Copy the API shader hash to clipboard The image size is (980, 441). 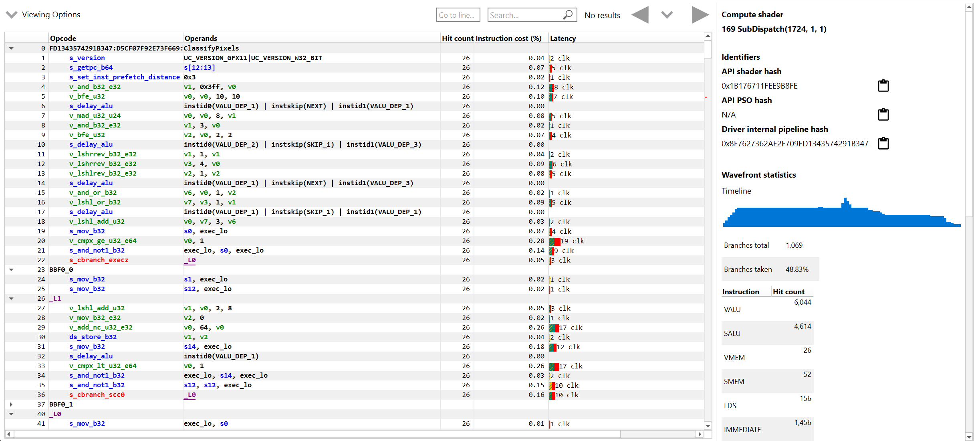coord(883,86)
